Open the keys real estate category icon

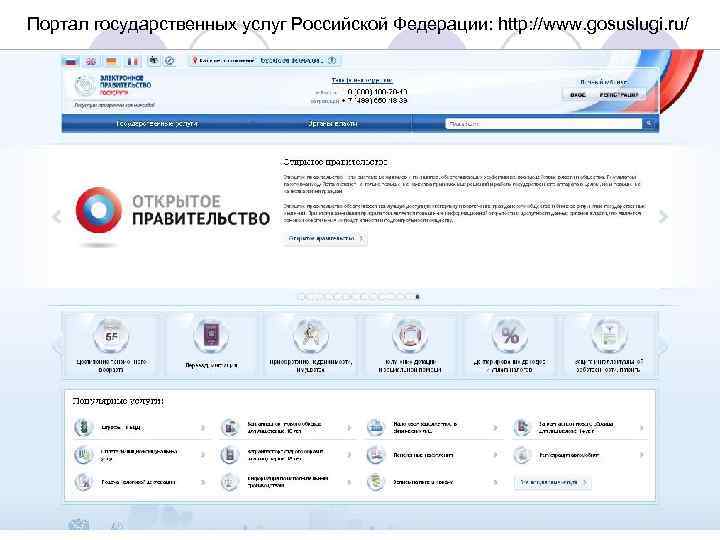(310, 337)
